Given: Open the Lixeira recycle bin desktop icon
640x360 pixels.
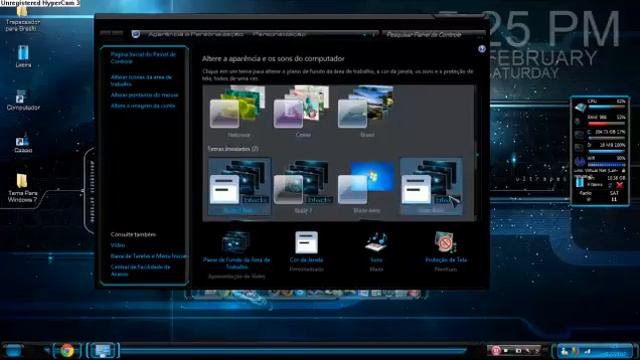Looking at the screenshot, I should [23, 56].
